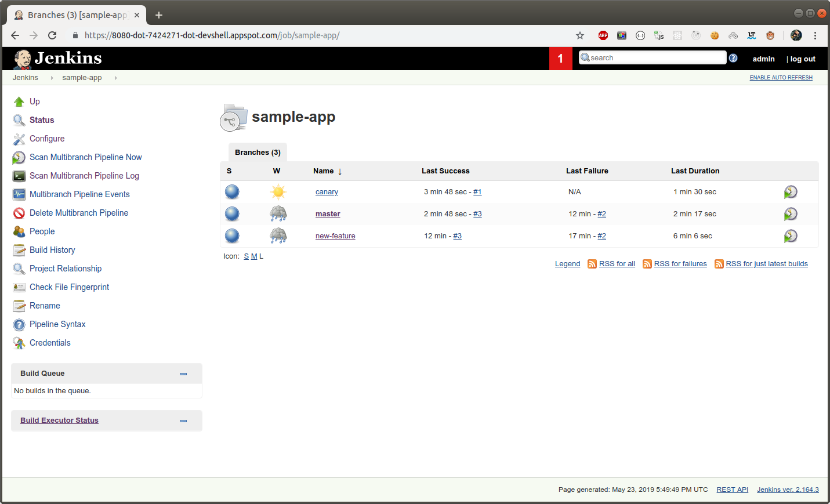
Task: Open the Credentials sidebar link
Action: coord(50,343)
